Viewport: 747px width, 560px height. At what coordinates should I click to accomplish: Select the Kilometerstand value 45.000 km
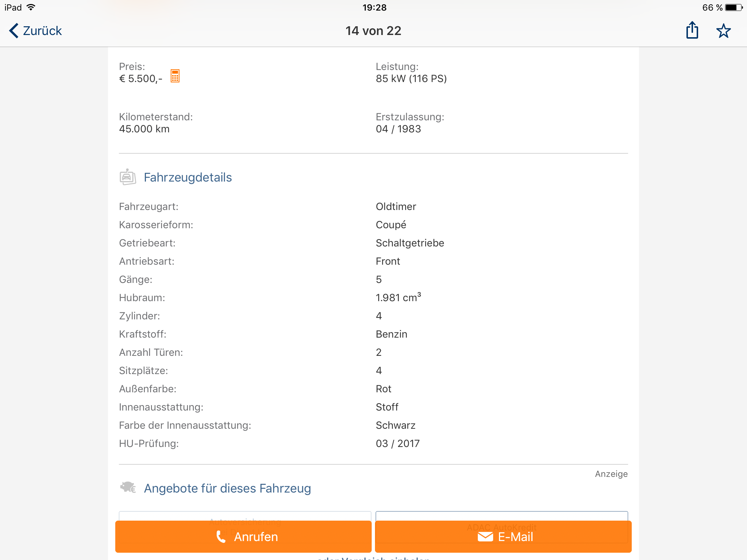(144, 129)
